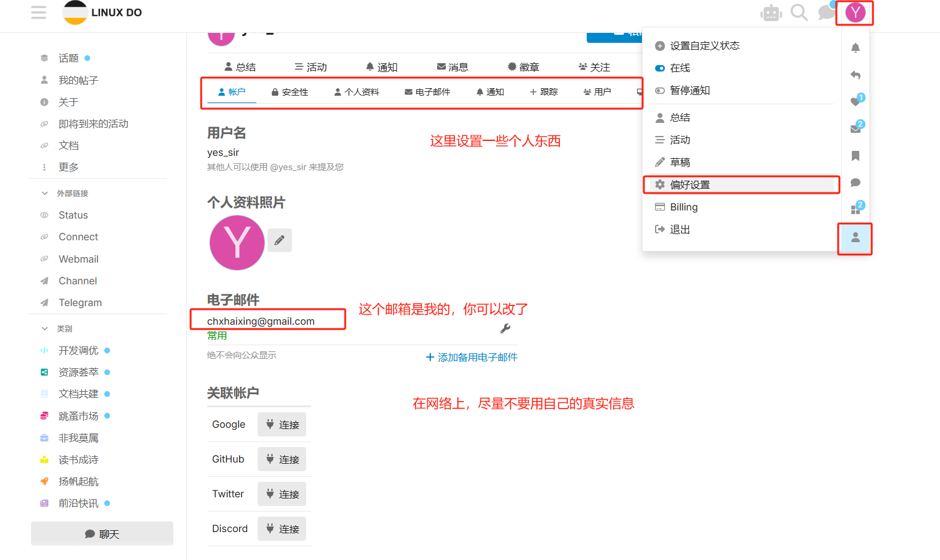Open the chat notifications bubble in user panel
Image resolution: width=940 pixels, height=560 pixels.
[855, 183]
